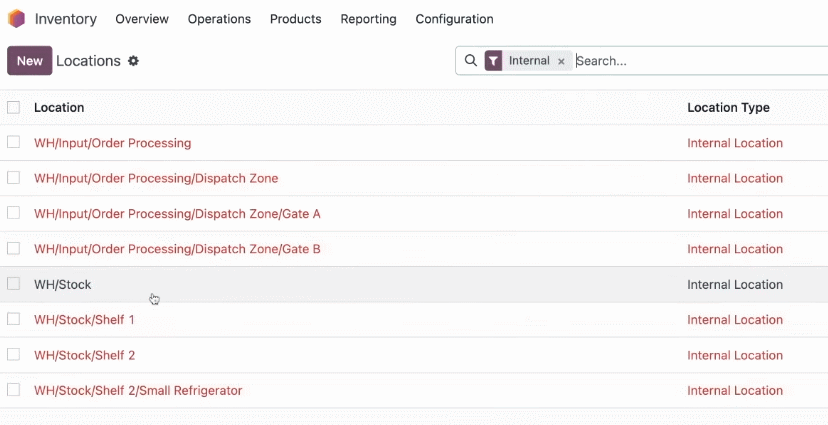Select checkbox for WH/Input/Order Processing row
828x425 pixels.
tap(14, 143)
